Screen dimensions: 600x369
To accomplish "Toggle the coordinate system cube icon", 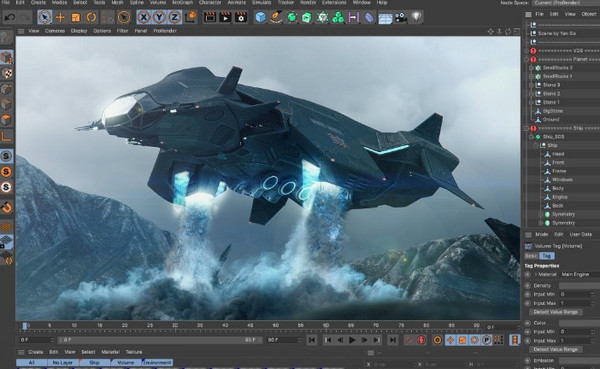I will 191,17.
